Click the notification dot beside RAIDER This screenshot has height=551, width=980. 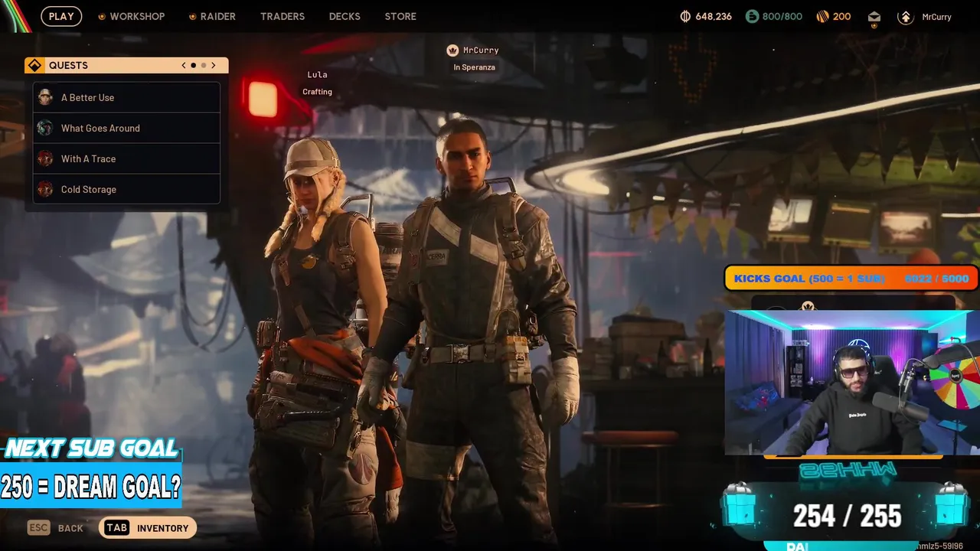click(192, 17)
